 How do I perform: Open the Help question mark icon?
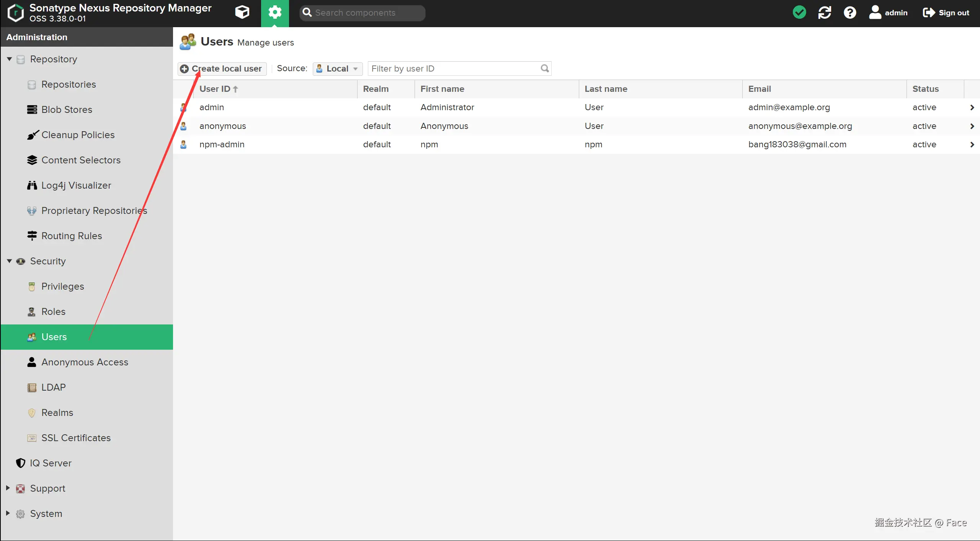click(x=850, y=13)
